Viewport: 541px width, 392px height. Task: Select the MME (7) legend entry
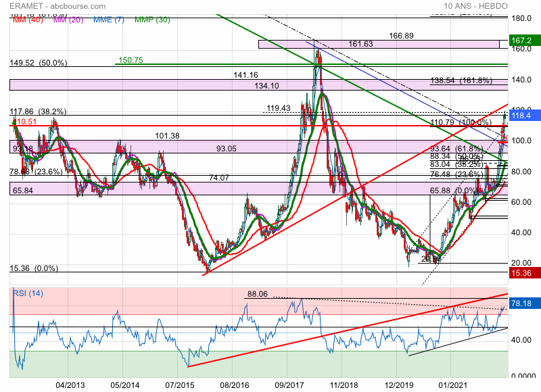click(x=109, y=20)
